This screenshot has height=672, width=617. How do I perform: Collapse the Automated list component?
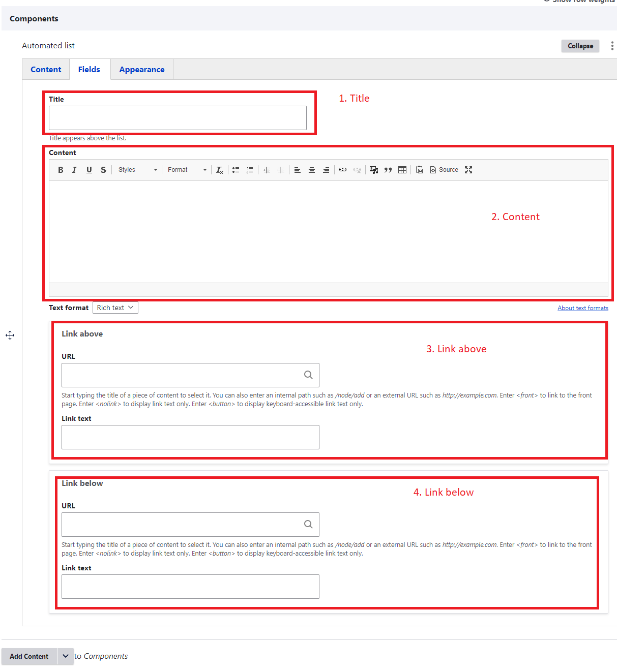(580, 46)
